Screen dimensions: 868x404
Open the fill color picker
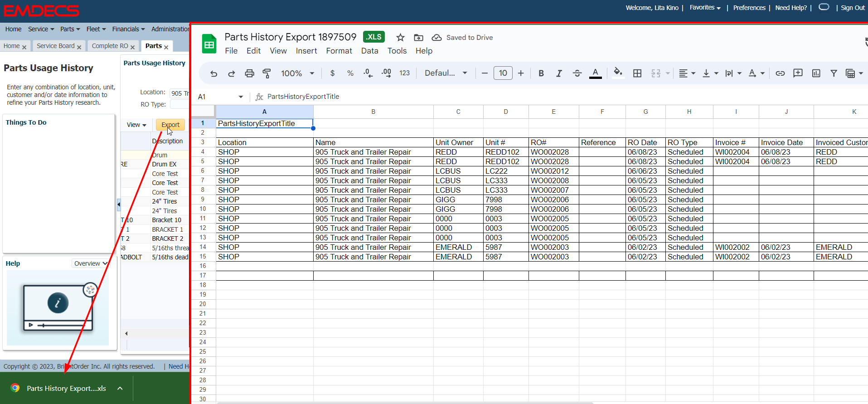coord(618,73)
